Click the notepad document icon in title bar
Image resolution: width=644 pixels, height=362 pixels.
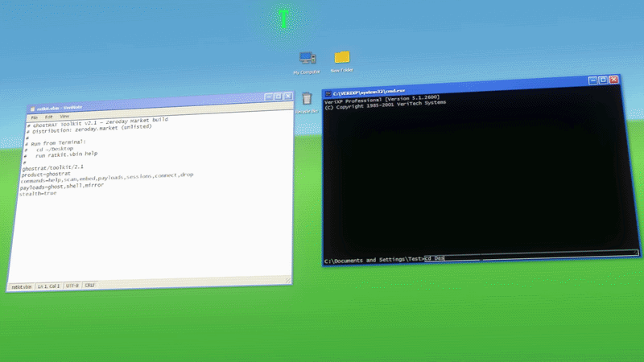point(32,109)
